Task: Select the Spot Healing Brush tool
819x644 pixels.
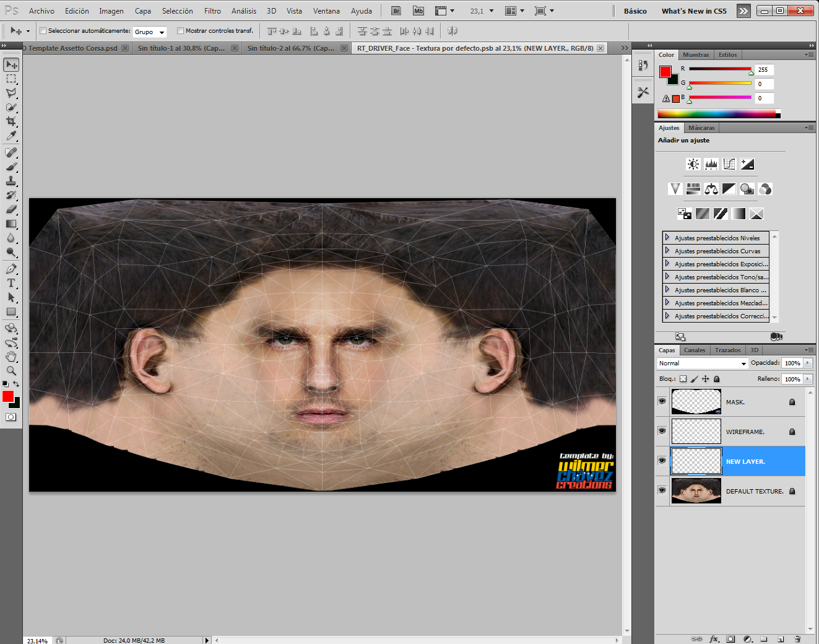Action: [x=11, y=152]
